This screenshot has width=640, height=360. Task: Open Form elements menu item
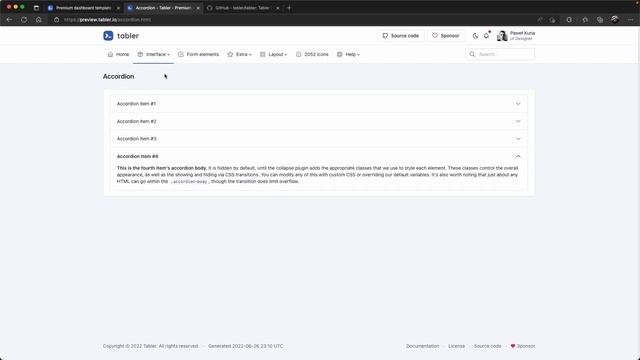pyautogui.click(x=198, y=54)
